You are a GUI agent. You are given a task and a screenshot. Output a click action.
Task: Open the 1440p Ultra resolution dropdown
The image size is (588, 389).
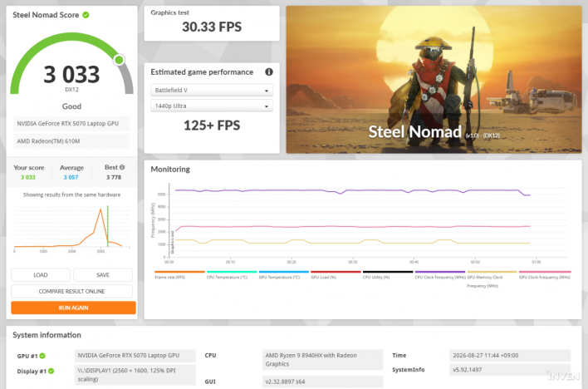coord(212,106)
